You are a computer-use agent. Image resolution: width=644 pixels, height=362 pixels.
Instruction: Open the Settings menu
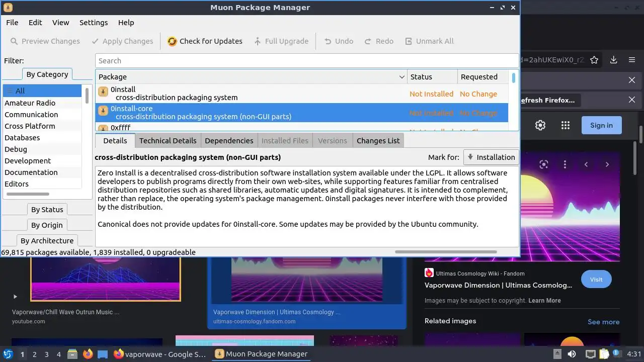pos(94,23)
